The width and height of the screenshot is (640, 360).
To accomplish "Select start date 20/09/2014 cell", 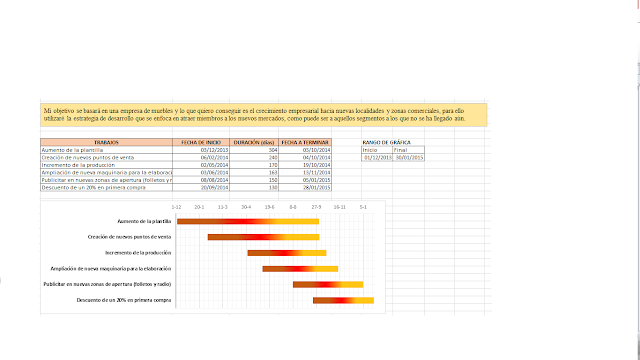I will click(x=201, y=187).
